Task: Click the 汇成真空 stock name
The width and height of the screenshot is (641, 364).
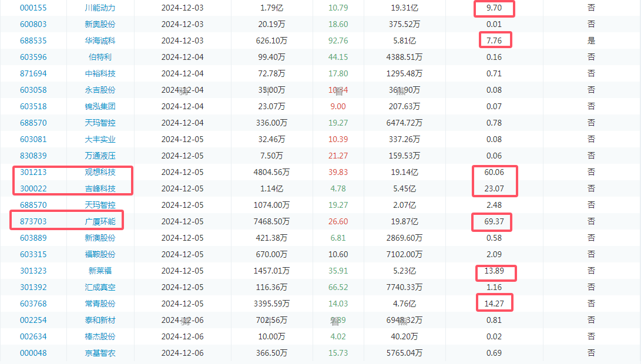Action: click(100, 287)
